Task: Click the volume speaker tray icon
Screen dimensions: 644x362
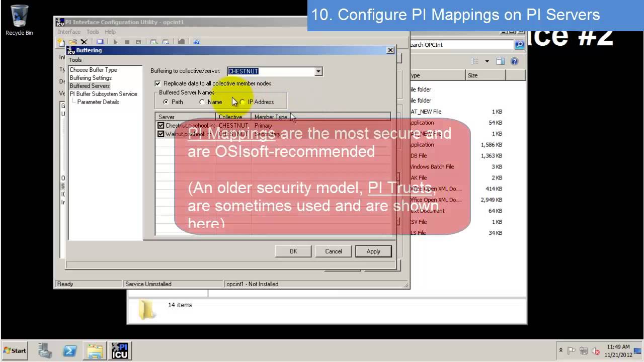Action: click(x=596, y=350)
